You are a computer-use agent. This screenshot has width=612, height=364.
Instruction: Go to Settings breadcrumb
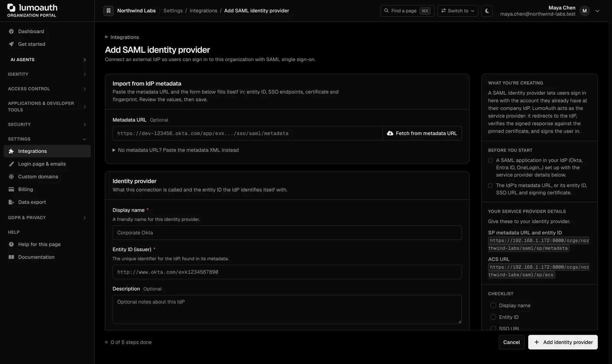(x=173, y=11)
